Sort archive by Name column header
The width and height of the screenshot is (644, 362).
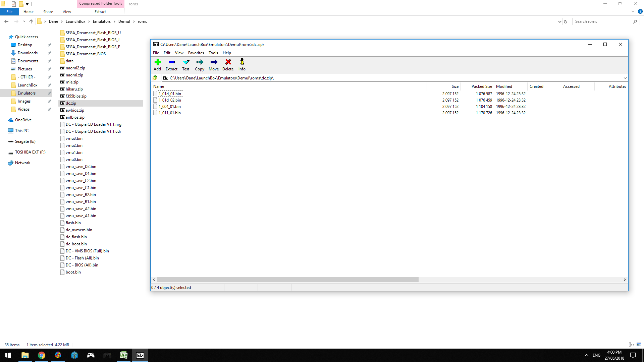pyautogui.click(x=289, y=86)
